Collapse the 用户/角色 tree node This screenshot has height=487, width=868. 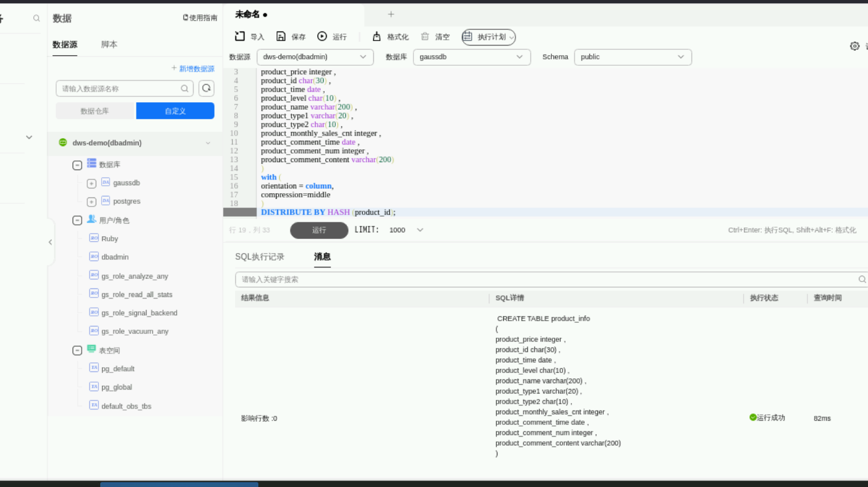[x=77, y=220]
